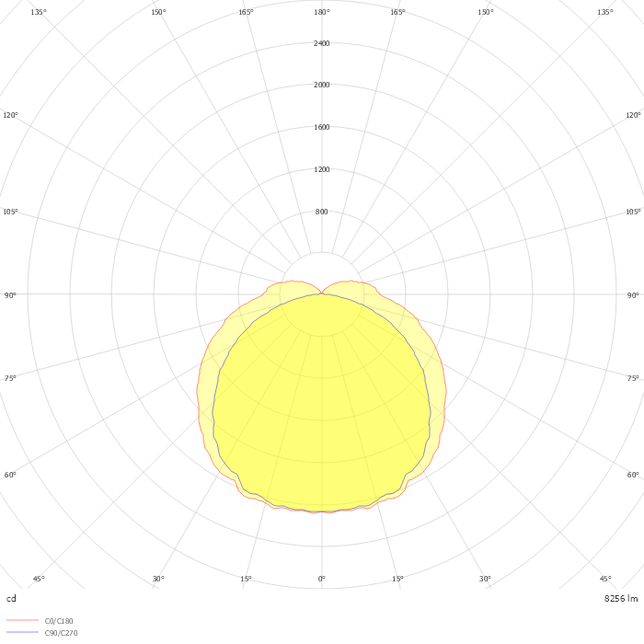The height and width of the screenshot is (644, 644).
Task: Click the 1200 candela ring label
Action: (x=322, y=169)
